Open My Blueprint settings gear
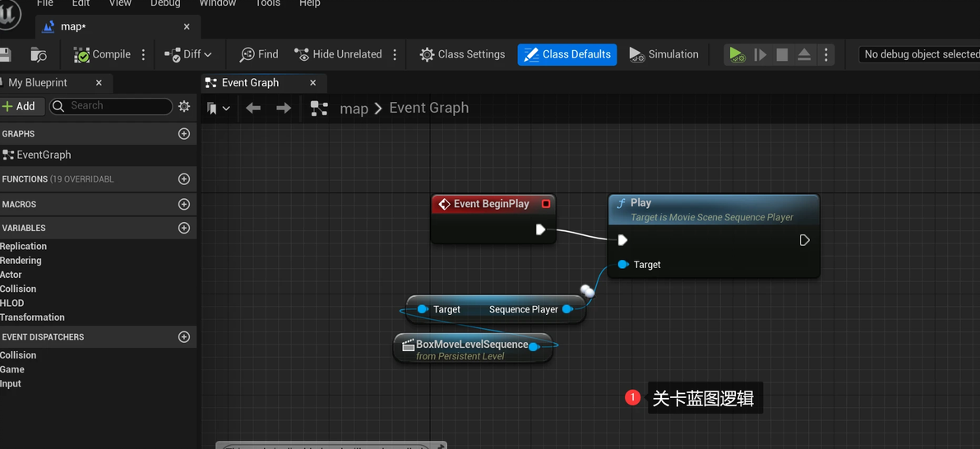This screenshot has height=449, width=980. coord(184,106)
